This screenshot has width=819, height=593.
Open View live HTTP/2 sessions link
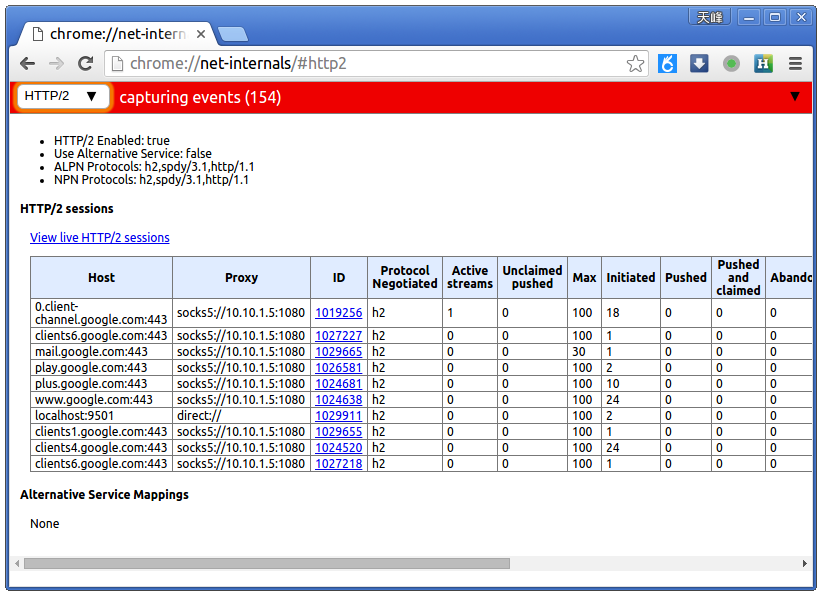click(100, 238)
